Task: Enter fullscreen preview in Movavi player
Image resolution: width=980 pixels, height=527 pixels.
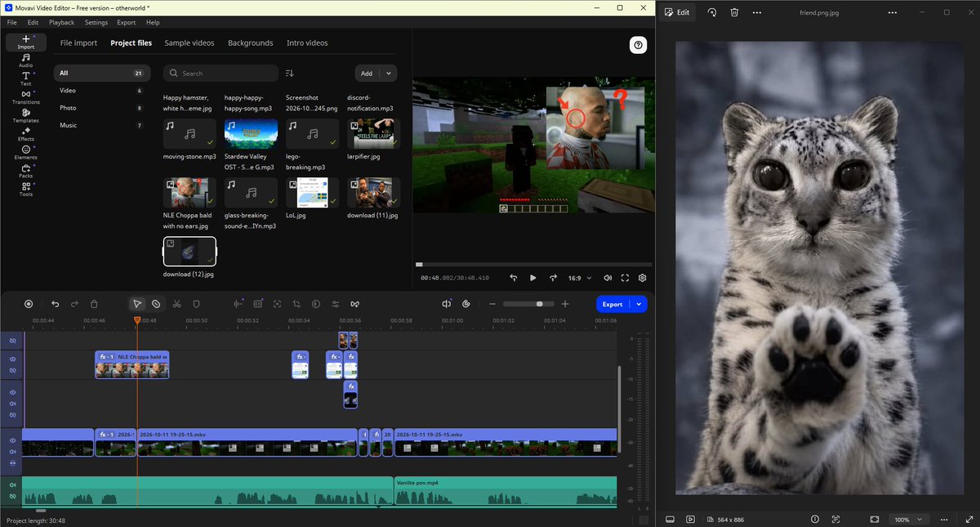Action: tap(625, 278)
